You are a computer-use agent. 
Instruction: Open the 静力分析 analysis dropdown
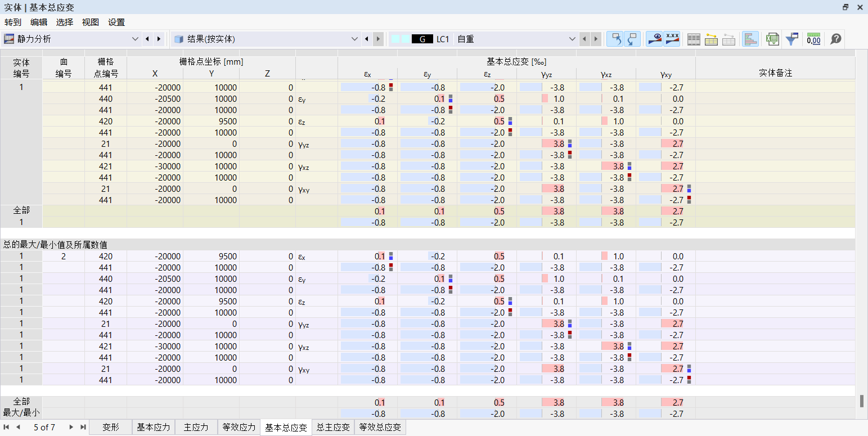[x=134, y=39]
